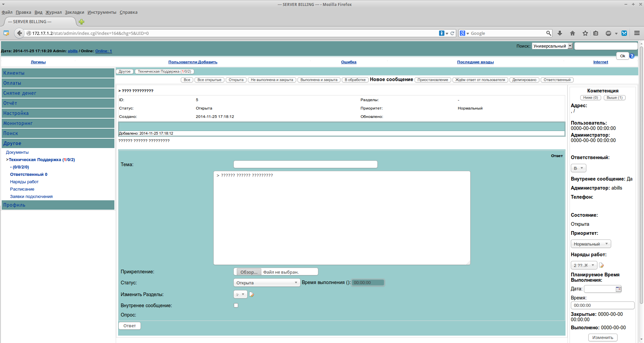The height and width of the screenshot is (343, 644).
Task: Click the universal search text field
Action: (606, 46)
